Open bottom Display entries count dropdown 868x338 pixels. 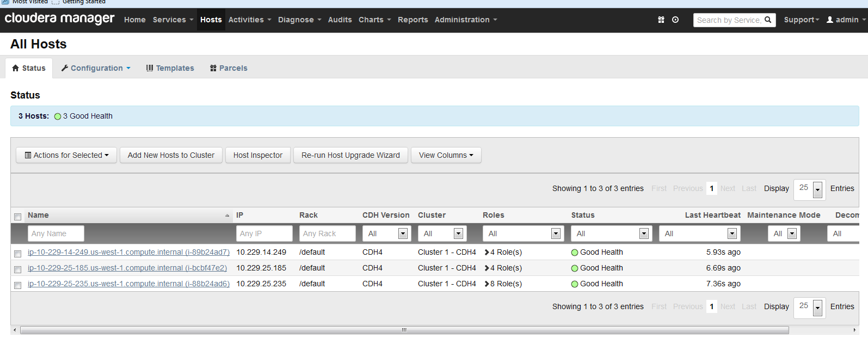point(810,307)
